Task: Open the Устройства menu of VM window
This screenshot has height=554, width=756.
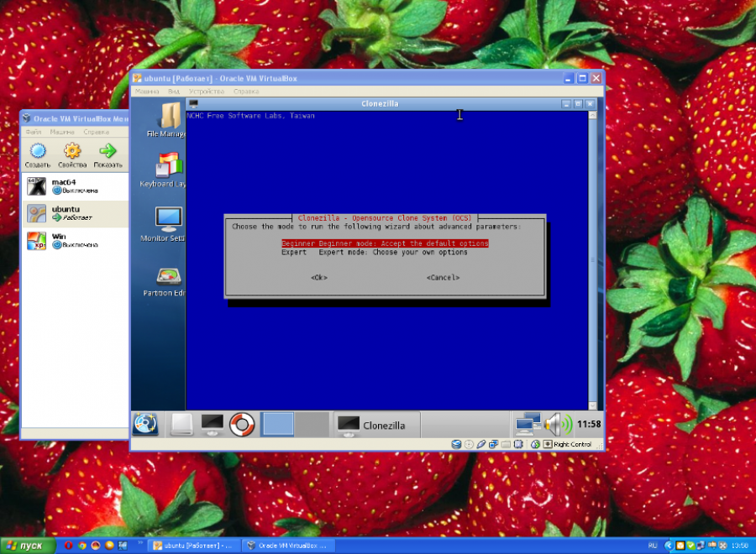Action: coord(207,91)
